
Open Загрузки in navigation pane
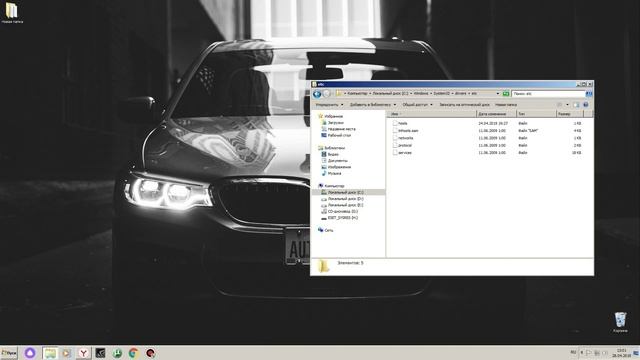[x=333, y=122]
